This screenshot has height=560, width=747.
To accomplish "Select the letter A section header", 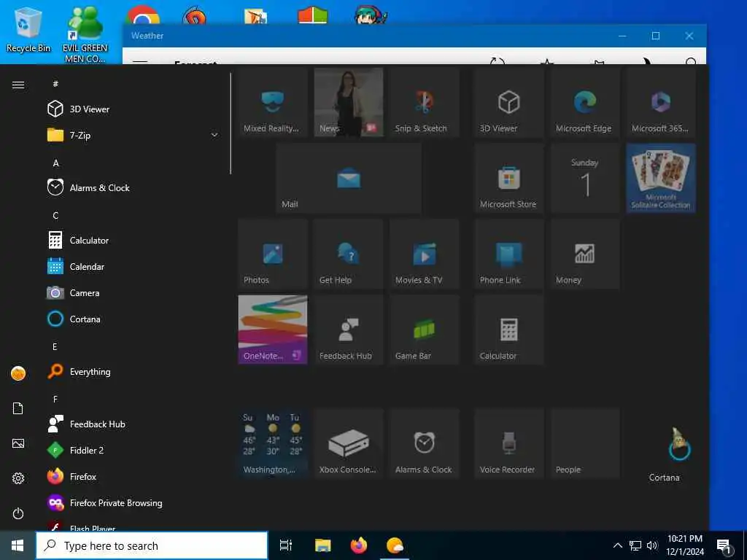I will 55,163.
